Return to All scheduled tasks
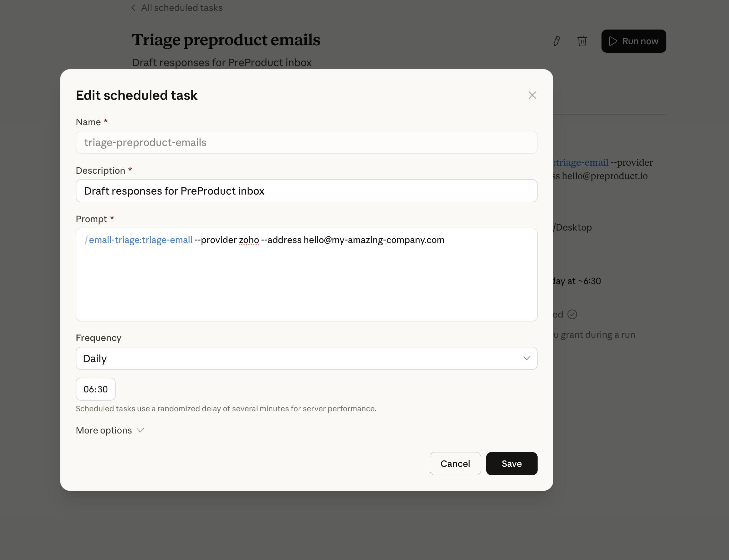The height and width of the screenshot is (560, 729). [182, 7]
